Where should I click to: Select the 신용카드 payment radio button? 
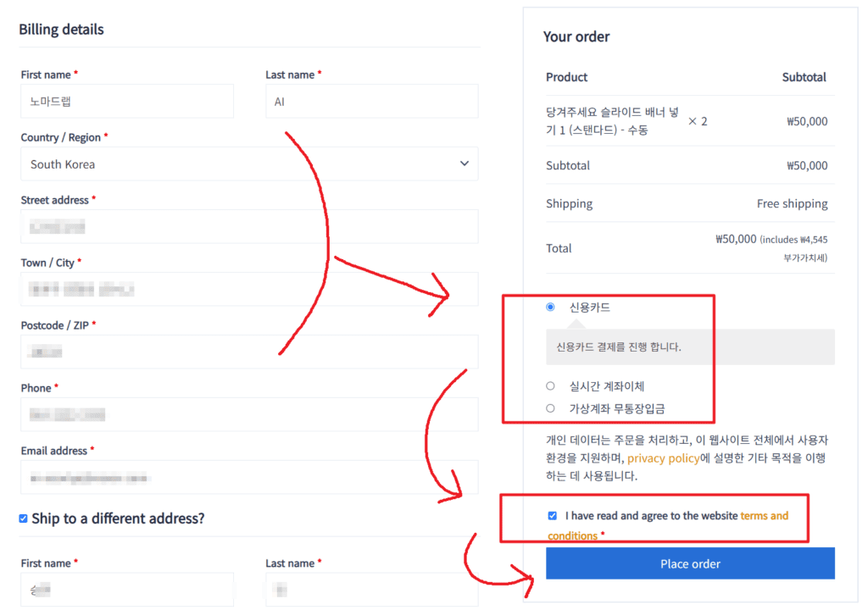click(550, 307)
